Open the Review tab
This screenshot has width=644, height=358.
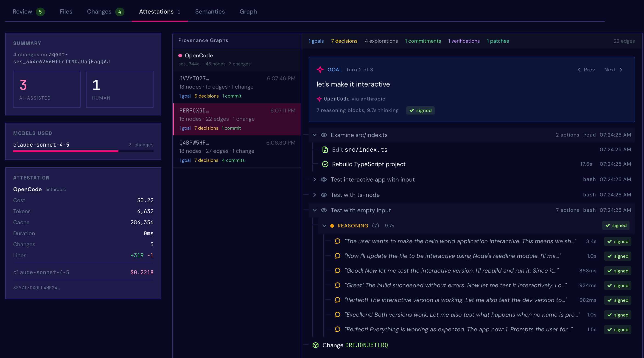tap(29, 11)
